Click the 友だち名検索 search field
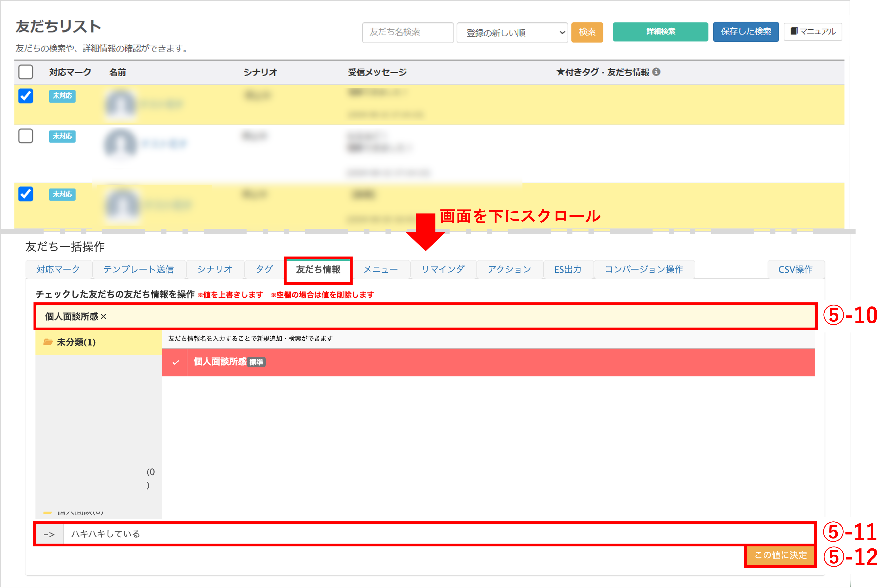This screenshot has width=892, height=588. pos(408,32)
